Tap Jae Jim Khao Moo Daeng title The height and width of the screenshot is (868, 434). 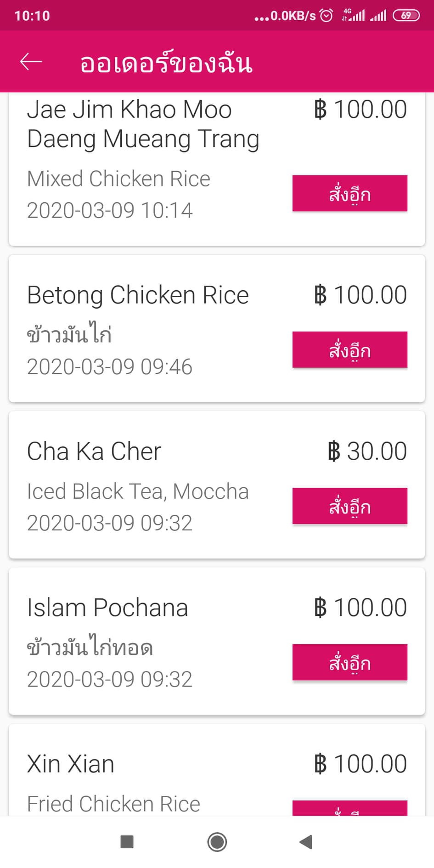point(143,124)
